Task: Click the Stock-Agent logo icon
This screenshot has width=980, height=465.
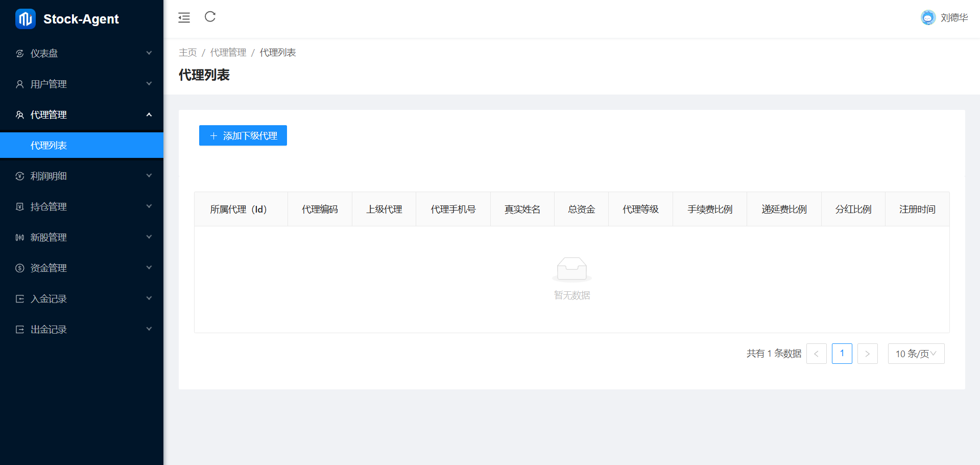Action: point(25,19)
